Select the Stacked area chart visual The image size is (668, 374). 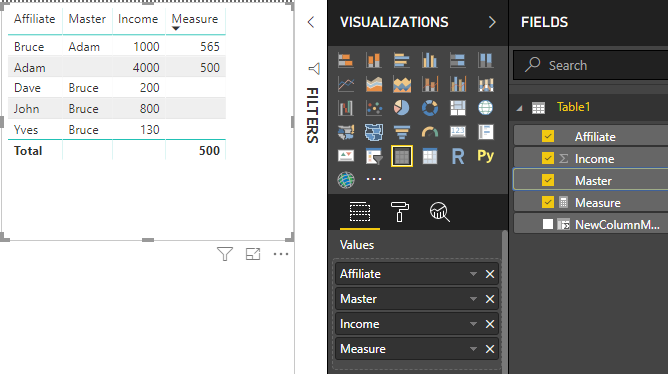click(x=402, y=84)
